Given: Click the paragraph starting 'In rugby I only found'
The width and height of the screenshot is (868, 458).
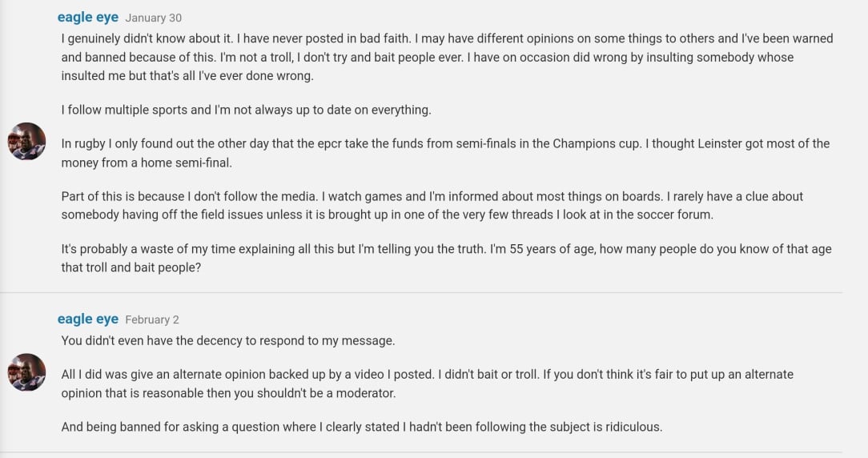Looking at the screenshot, I should (x=445, y=153).
